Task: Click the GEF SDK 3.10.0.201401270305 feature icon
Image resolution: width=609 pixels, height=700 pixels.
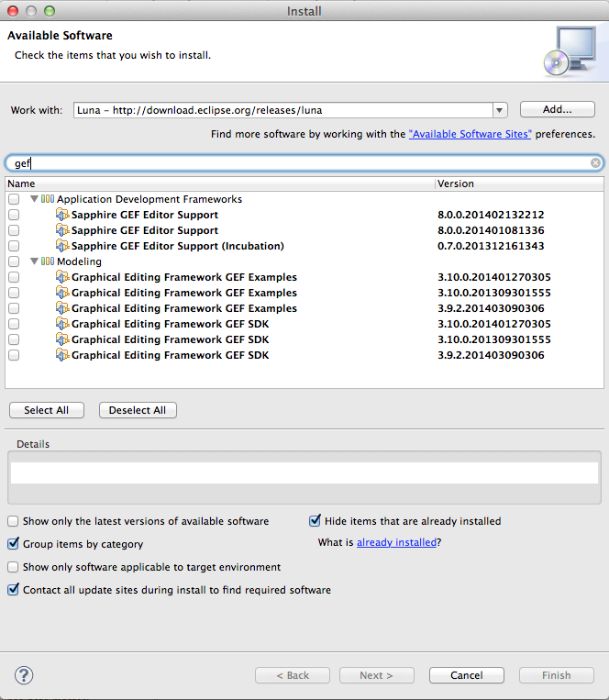Action: pyautogui.click(x=62, y=324)
